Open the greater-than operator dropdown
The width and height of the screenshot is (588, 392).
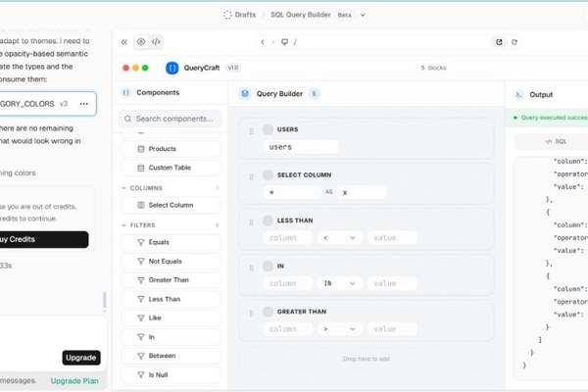tap(340, 329)
